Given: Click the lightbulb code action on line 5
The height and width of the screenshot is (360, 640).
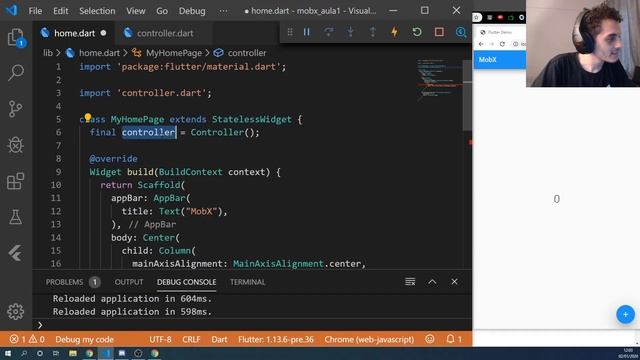Looking at the screenshot, I should tap(88, 118).
